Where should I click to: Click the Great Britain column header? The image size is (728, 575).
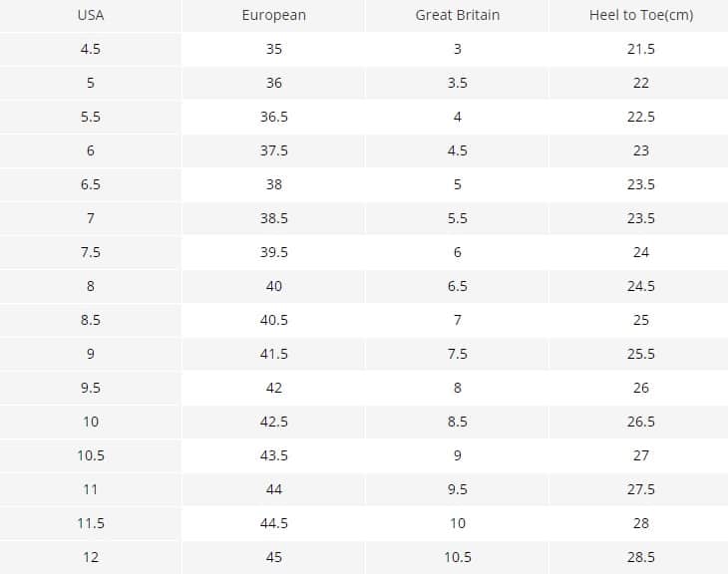[x=458, y=15]
